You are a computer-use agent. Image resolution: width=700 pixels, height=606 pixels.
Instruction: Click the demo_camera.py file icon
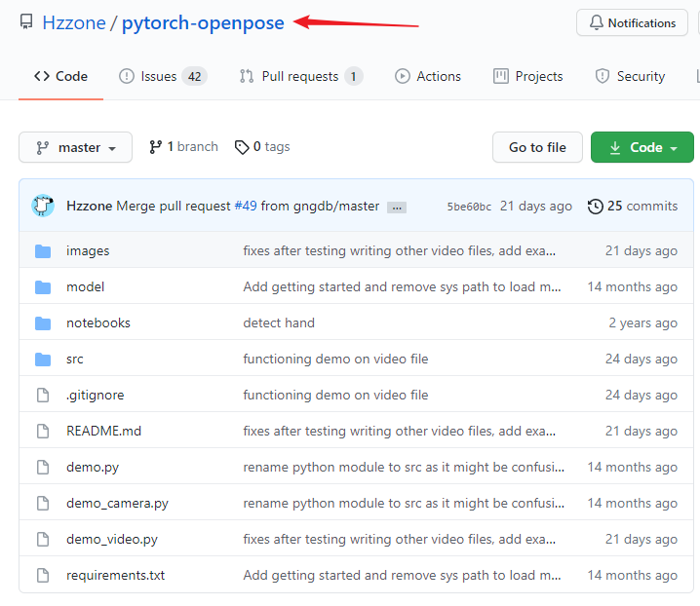click(43, 504)
